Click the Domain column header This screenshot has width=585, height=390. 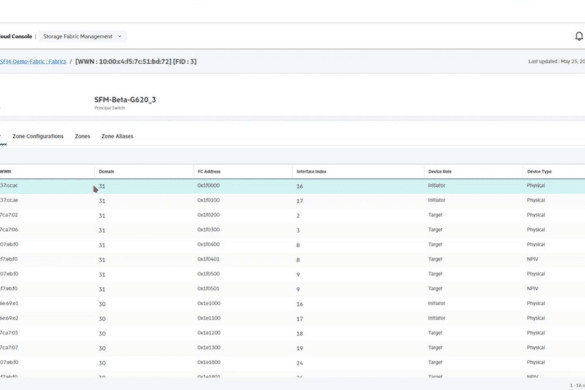[x=106, y=172]
